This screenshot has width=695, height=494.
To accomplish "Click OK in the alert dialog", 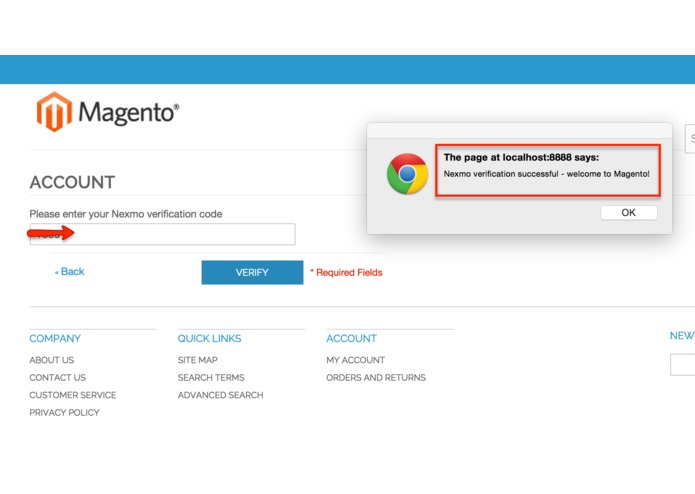I will (x=629, y=213).
